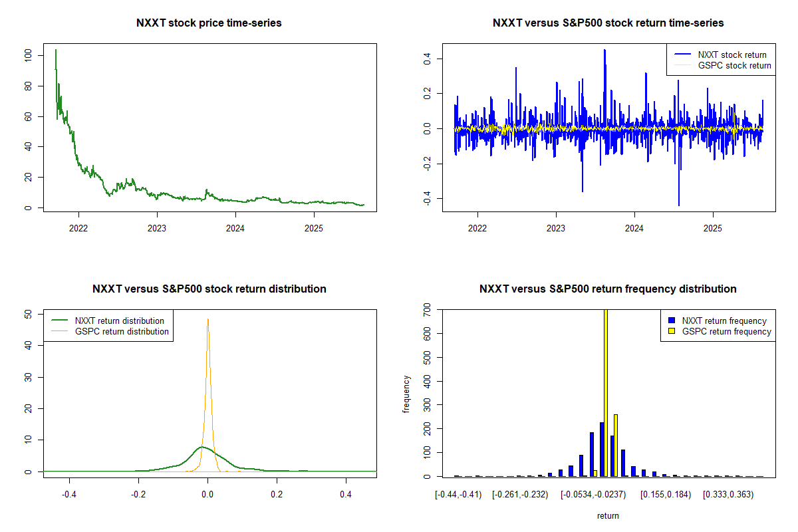Click the '2023' tick on stock price chart
Image resolution: width=798 pixels, height=532 pixels.
point(157,225)
